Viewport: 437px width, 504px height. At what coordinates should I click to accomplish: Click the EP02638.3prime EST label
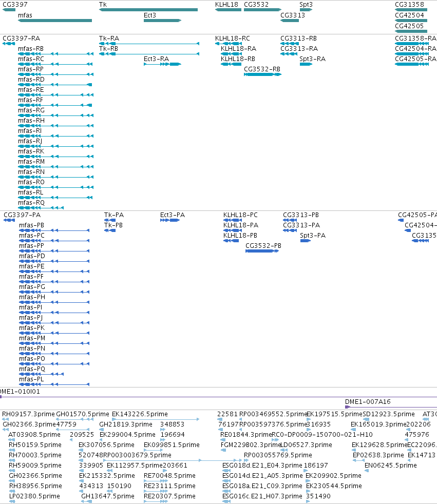(x=378, y=455)
